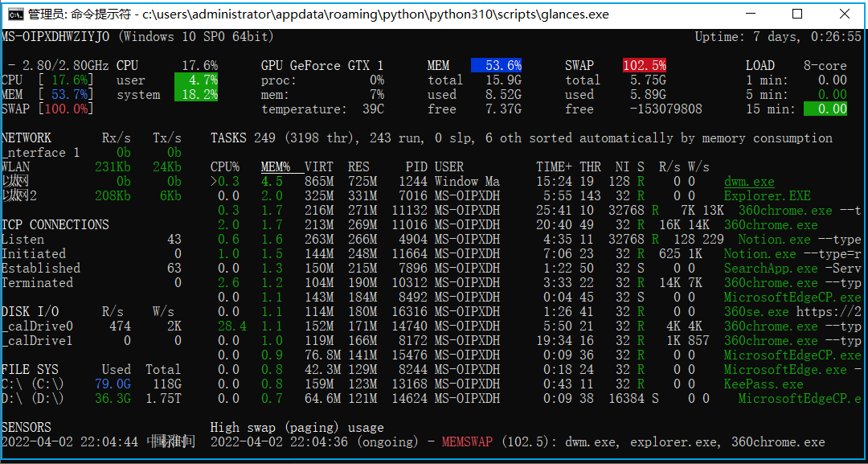Screen dimensions: 868x464
Task: Click the cmd icon in the title bar
Action: click(15, 14)
